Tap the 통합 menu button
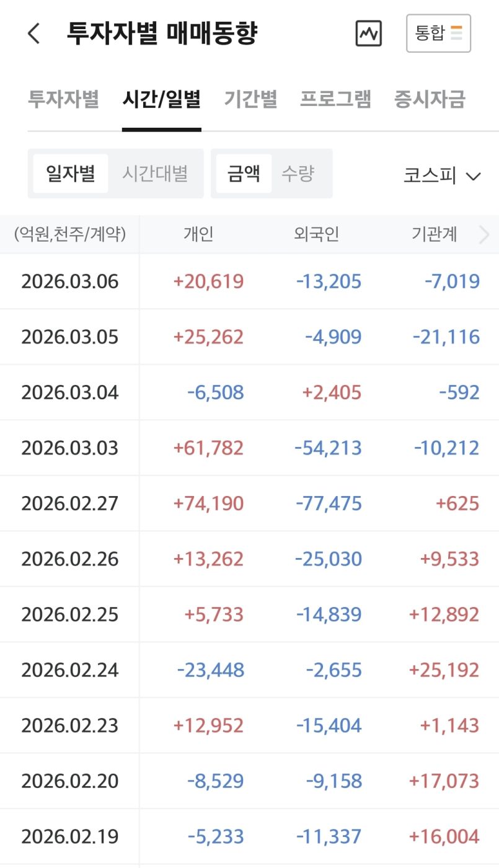This screenshot has height=868, width=499. (x=438, y=33)
